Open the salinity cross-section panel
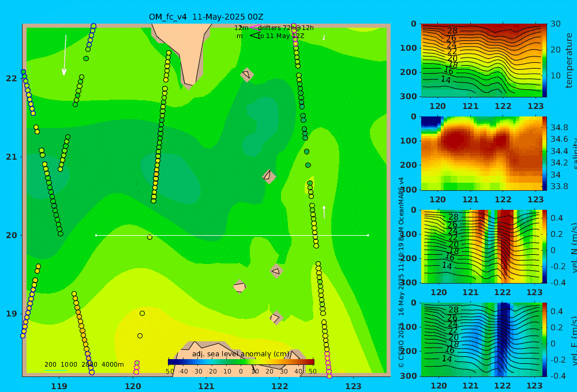The image size is (577, 392). [481, 153]
